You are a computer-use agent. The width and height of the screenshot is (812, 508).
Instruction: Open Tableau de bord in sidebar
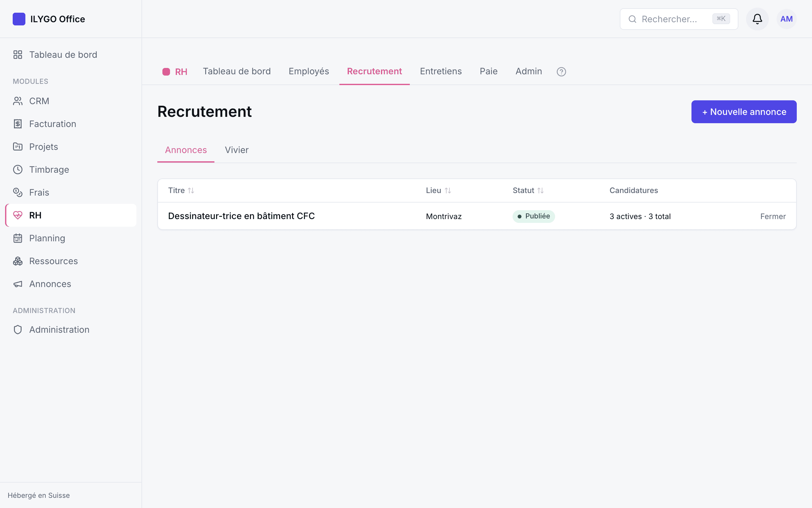pyautogui.click(x=71, y=55)
